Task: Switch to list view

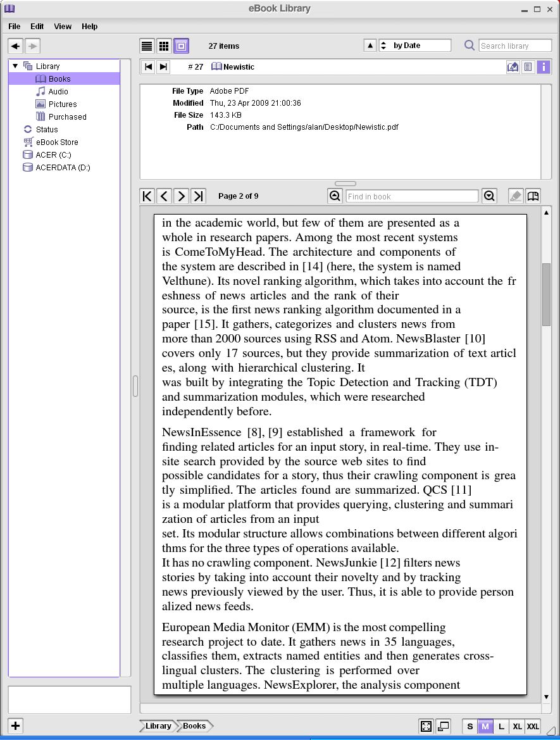Action: 147,46
